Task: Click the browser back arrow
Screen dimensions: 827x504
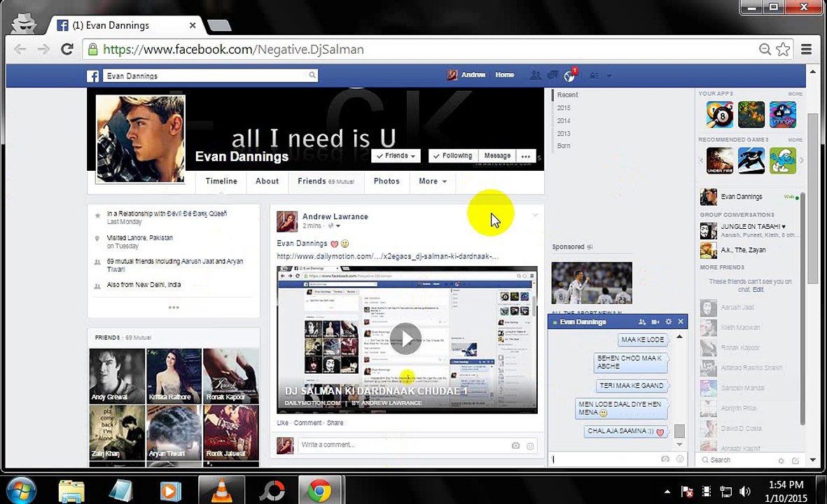Action: click(20, 50)
